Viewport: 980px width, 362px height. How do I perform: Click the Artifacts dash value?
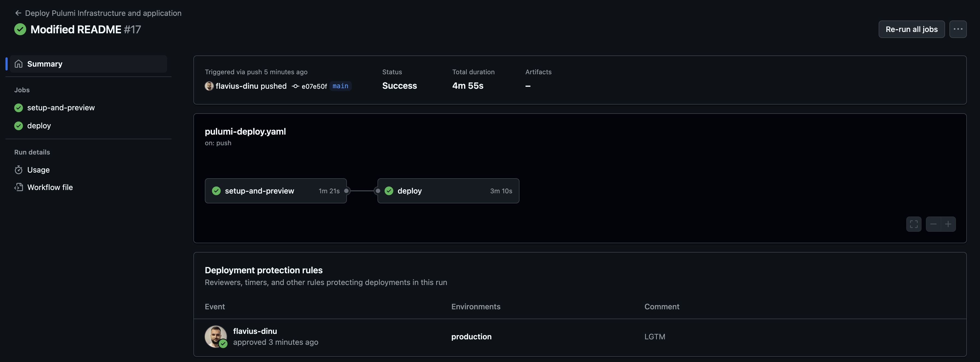click(528, 86)
